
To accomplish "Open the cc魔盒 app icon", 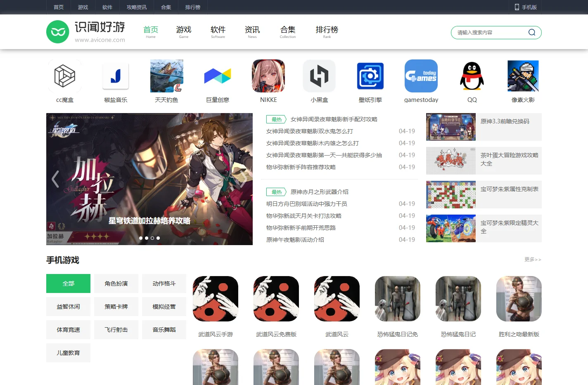I will tap(65, 76).
